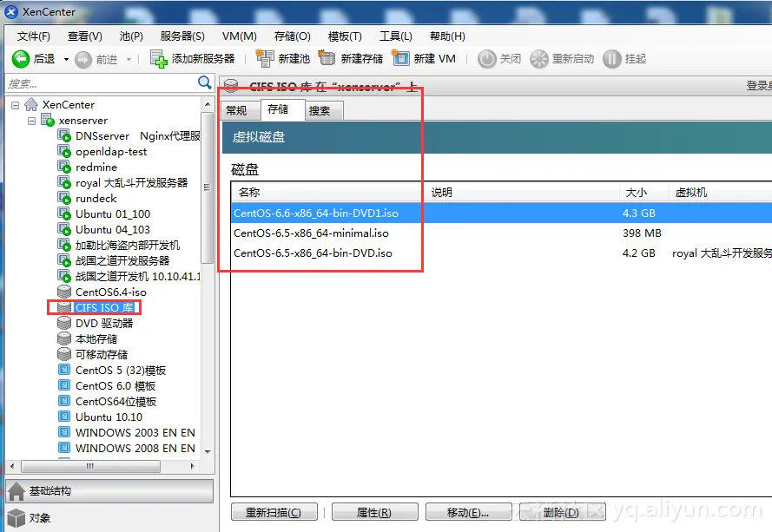Click the tree scrollbar down arrow

pyautogui.click(x=208, y=451)
